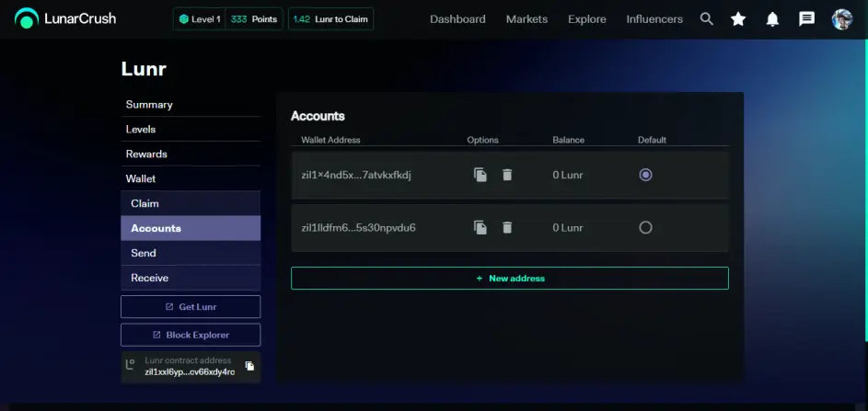
Task: Open notifications bell icon
Action: [772, 19]
